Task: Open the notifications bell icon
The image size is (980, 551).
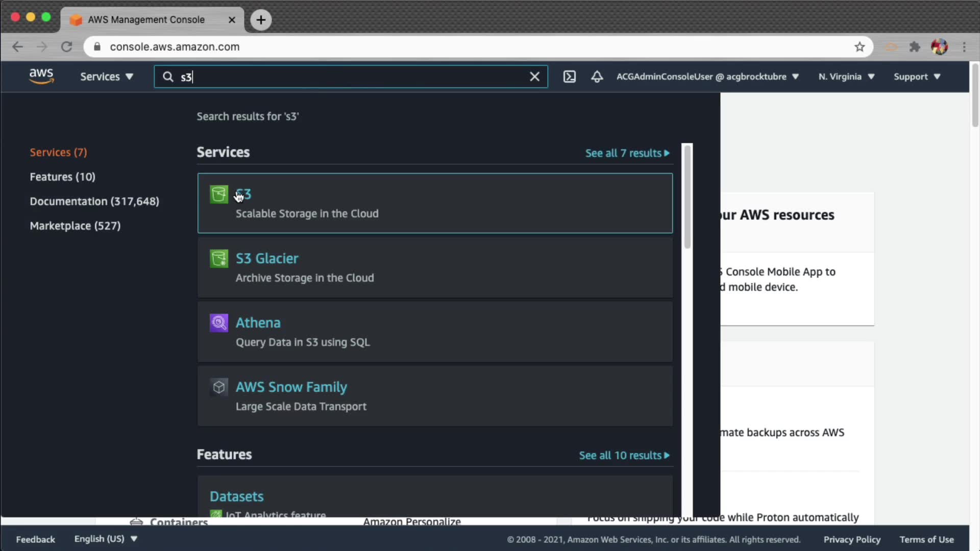Action: [x=597, y=77]
